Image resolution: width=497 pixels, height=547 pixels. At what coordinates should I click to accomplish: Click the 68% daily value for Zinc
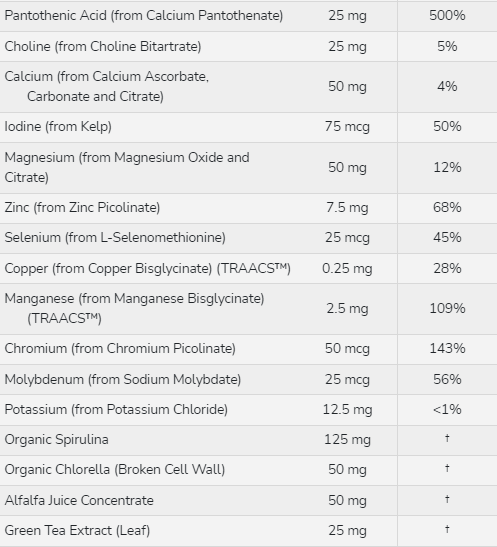click(447, 208)
